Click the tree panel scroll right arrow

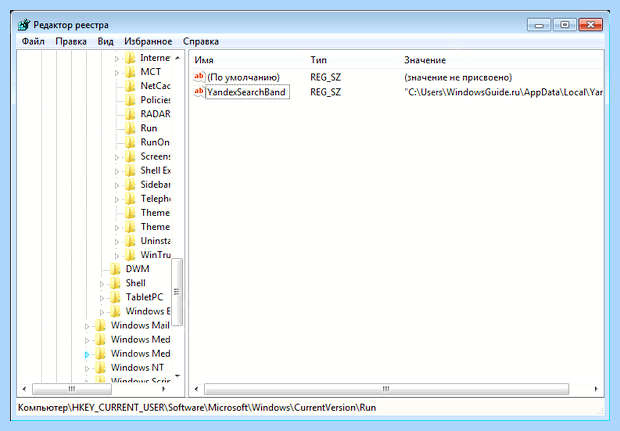163,389
